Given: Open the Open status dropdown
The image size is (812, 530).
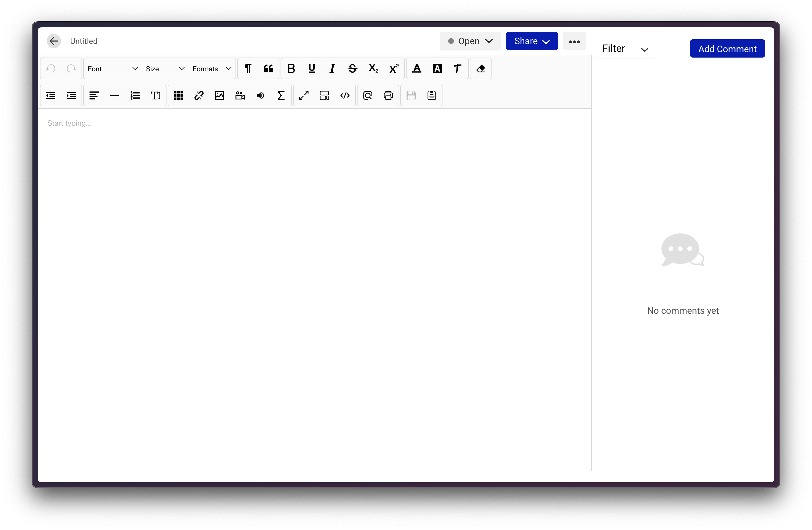Looking at the screenshot, I should (x=470, y=41).
